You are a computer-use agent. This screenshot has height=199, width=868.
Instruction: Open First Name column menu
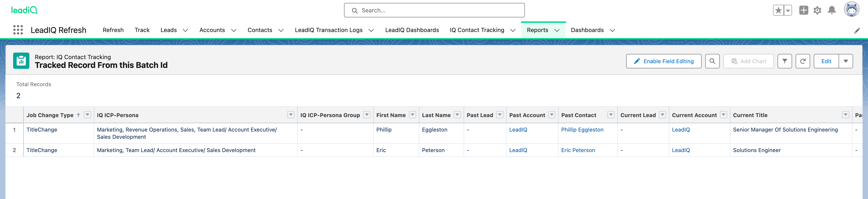point(413,115)
